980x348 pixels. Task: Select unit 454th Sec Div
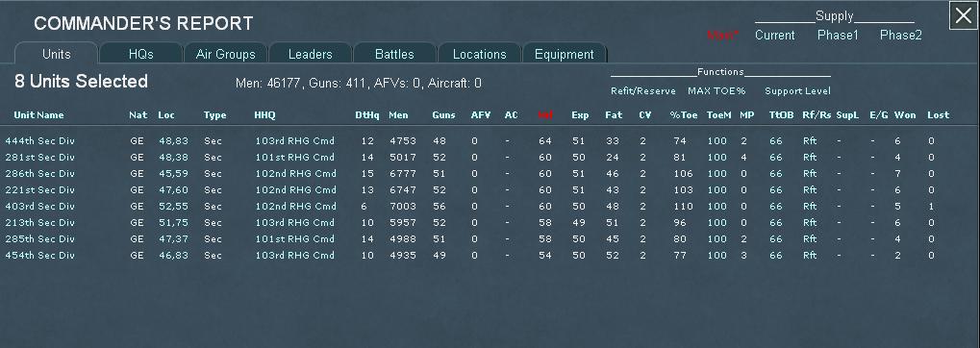40,255
